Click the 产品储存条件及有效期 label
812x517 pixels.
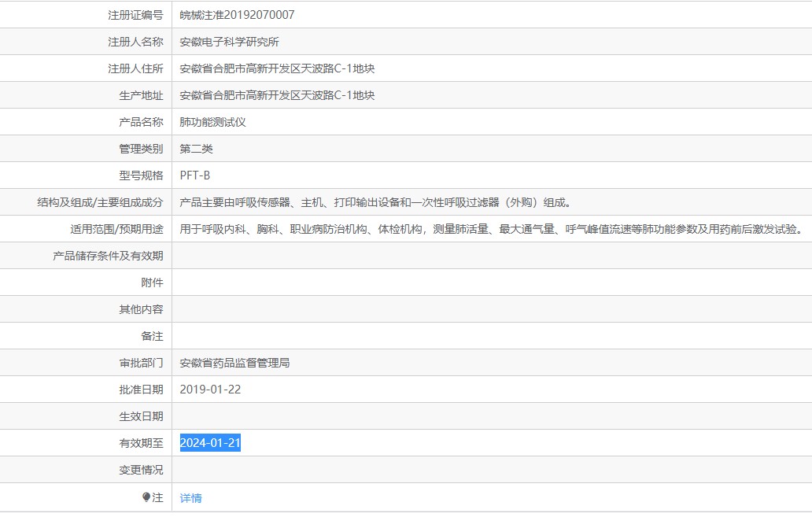(109, 256)
